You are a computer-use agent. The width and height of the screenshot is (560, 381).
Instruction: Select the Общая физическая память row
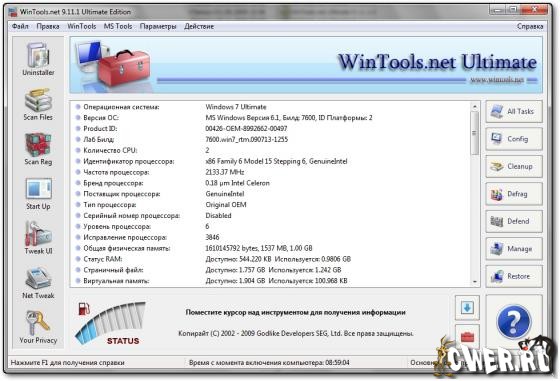coord(271,248)
